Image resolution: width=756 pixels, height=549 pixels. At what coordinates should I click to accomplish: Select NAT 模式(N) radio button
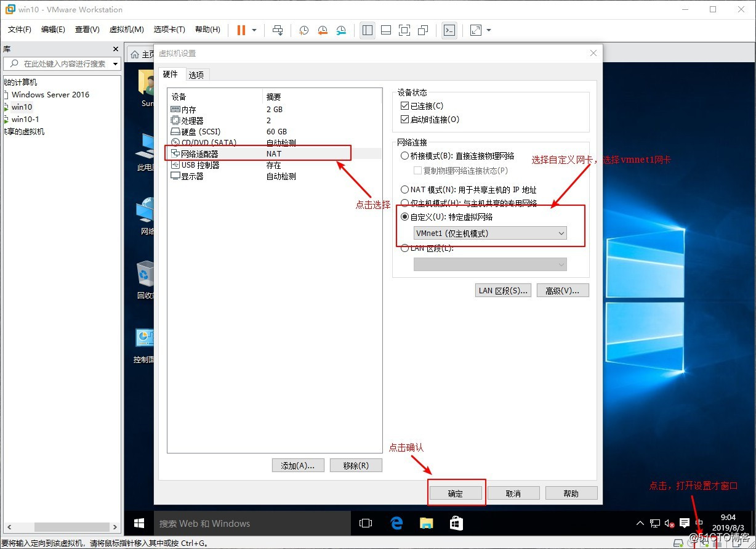point(404,190)
